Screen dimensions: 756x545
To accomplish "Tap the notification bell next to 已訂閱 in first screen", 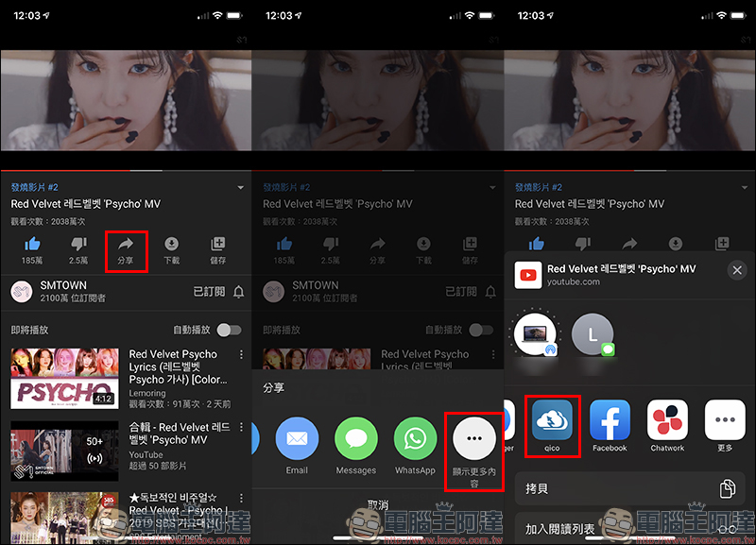I will 239,292.
